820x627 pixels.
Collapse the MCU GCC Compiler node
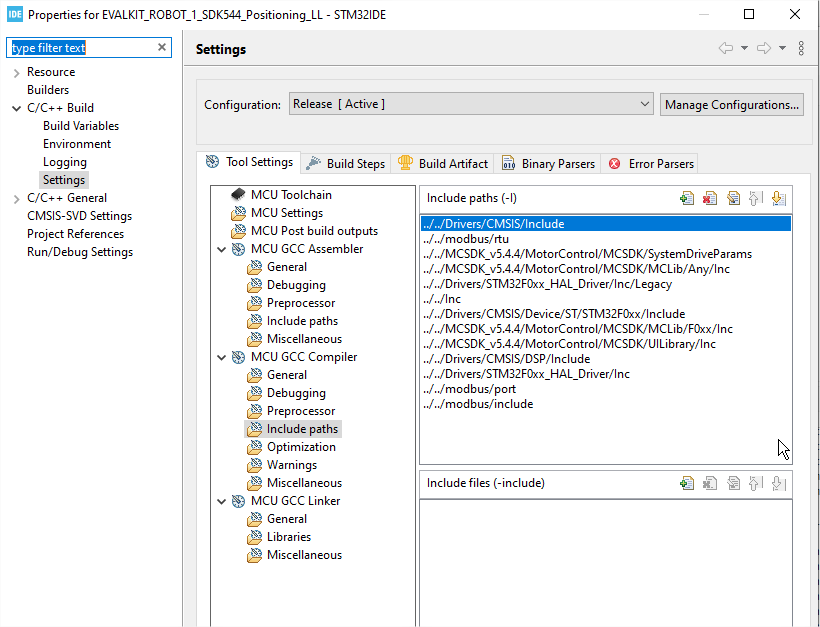222,357
